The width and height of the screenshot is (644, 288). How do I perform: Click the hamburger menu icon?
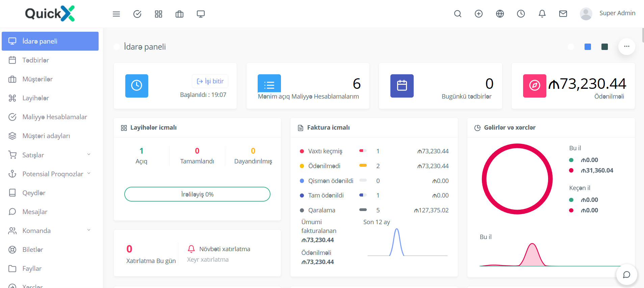tap(116, 14)
